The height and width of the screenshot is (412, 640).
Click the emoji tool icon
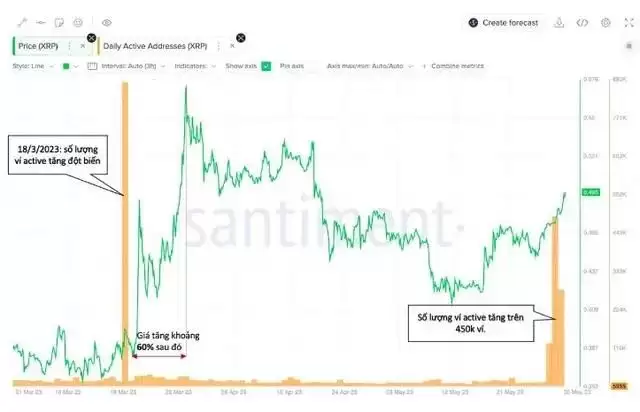tap(79, 21)
